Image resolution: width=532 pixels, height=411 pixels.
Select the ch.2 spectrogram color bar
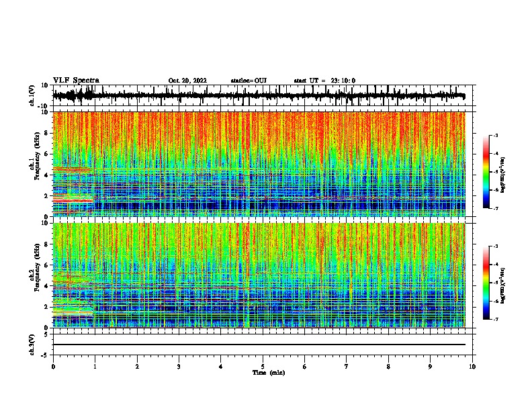(x=486, y=283)
